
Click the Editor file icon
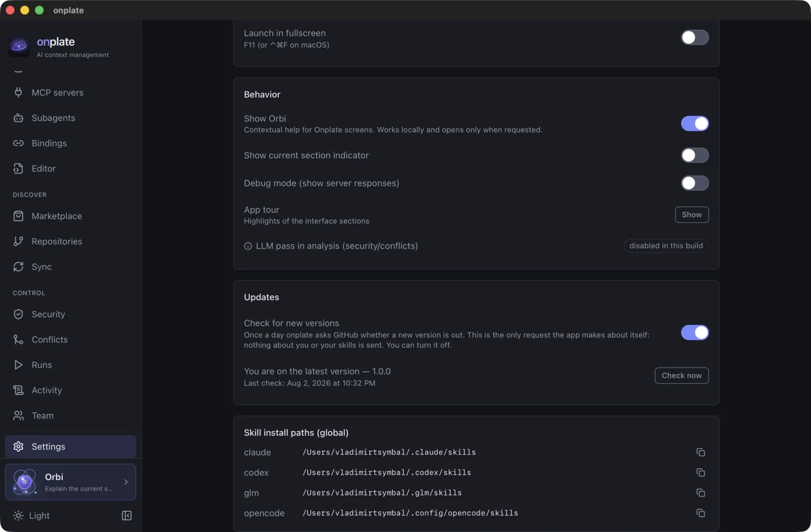click(18, 169)
